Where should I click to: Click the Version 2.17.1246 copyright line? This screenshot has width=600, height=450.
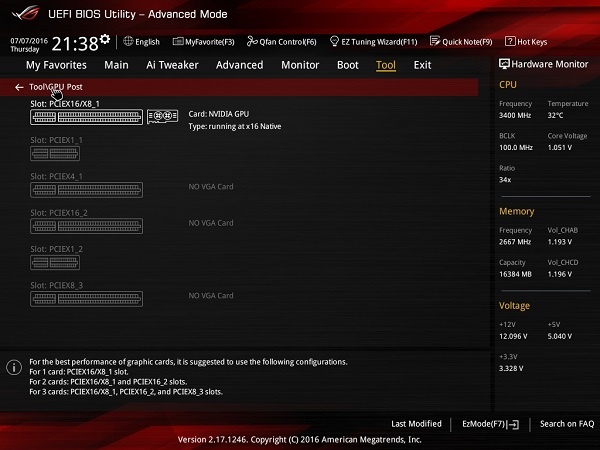300,440
